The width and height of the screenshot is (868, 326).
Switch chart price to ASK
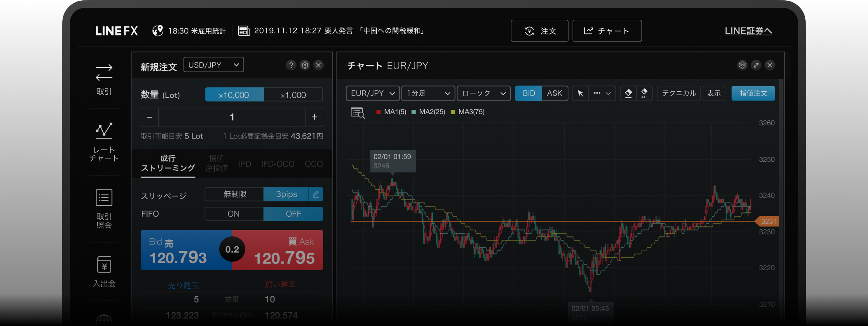[x=555, y=93]
